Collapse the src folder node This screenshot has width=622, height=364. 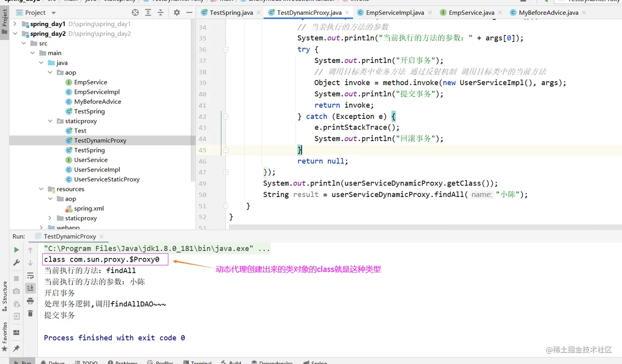tap(23, 43)
